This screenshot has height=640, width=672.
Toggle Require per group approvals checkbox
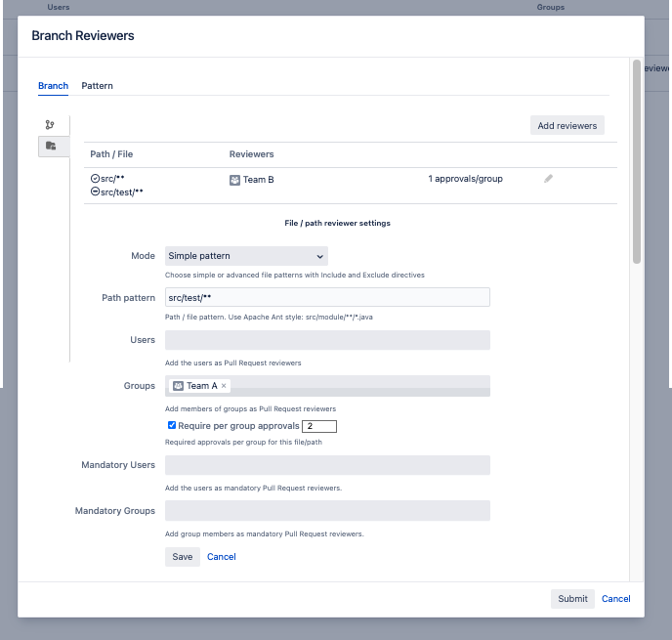pyautogui.click(x=172, y=426)
